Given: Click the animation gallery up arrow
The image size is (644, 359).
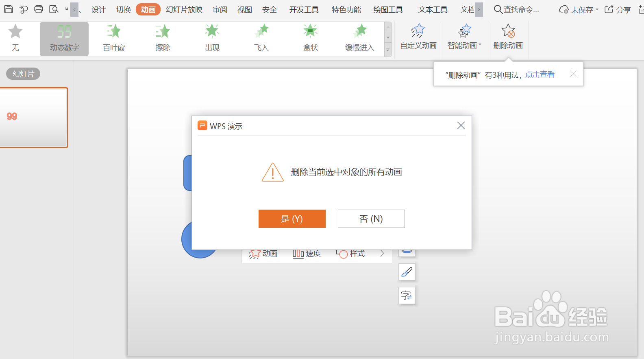Looking at the screenshot, I should pyautogui.click(x=388, y=27).
